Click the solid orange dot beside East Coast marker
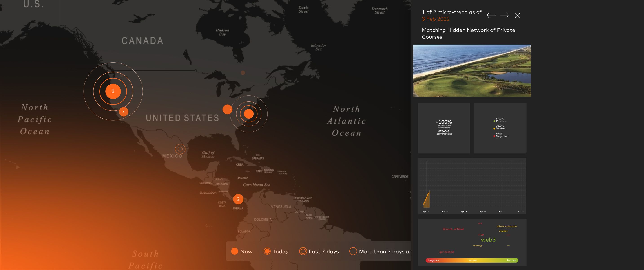This screenshot has width=644, height=270. [227, 109]
